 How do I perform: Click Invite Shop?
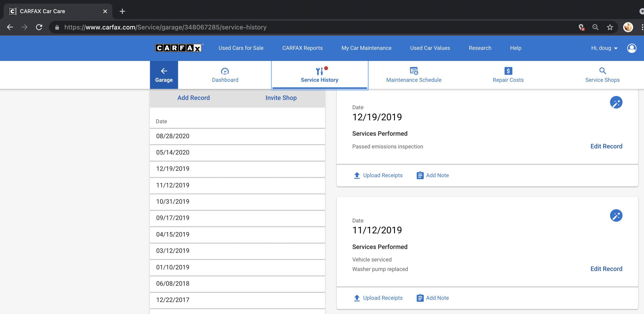(281, 98)
